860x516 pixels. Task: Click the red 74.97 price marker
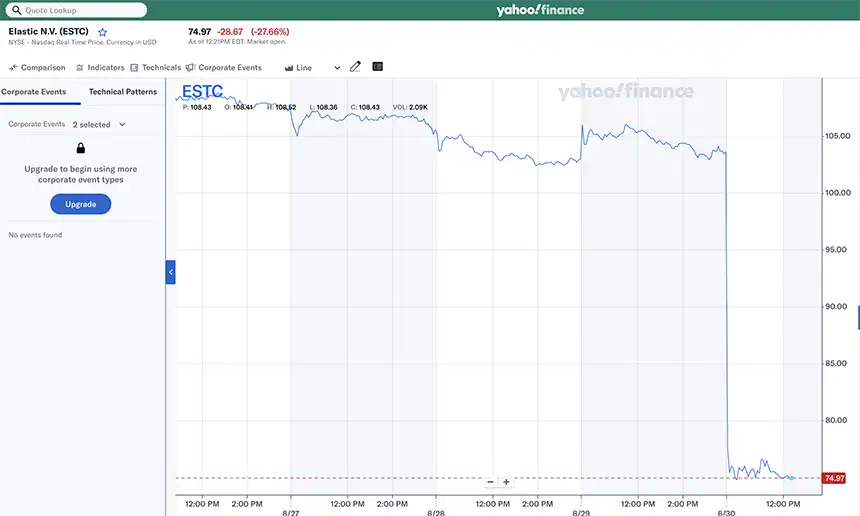click(833, 479)
